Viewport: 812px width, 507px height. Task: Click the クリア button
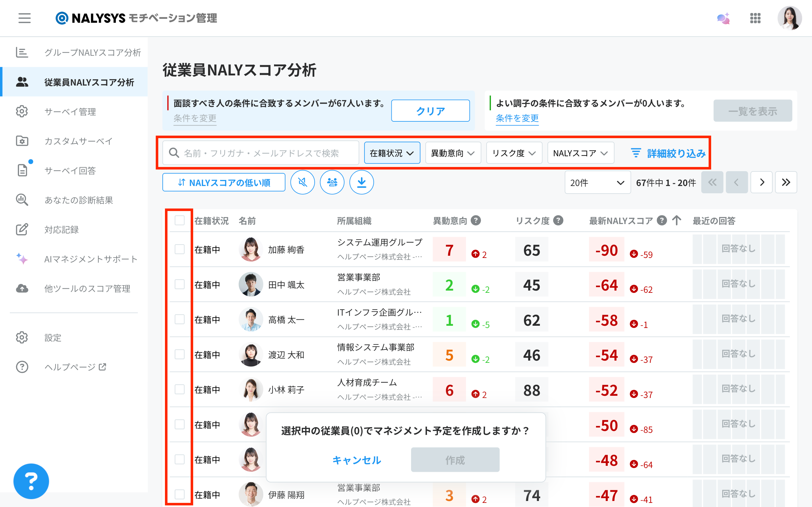point(430,111)
